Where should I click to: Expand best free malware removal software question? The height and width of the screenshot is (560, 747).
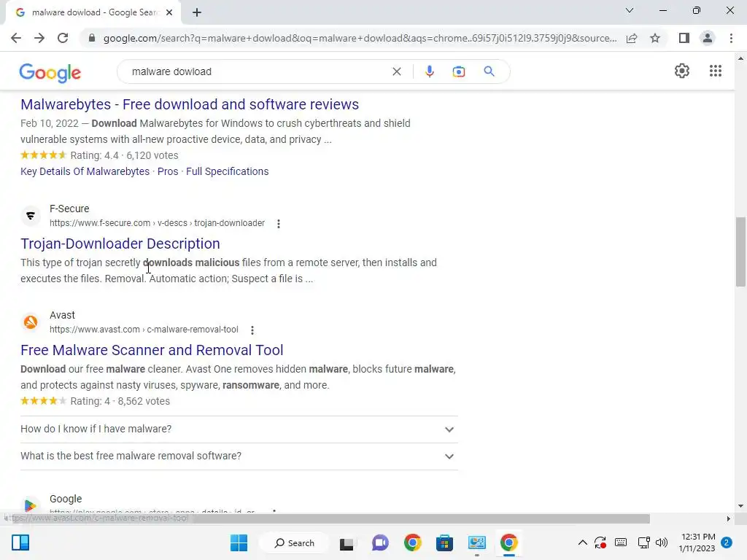pos(239,456)
